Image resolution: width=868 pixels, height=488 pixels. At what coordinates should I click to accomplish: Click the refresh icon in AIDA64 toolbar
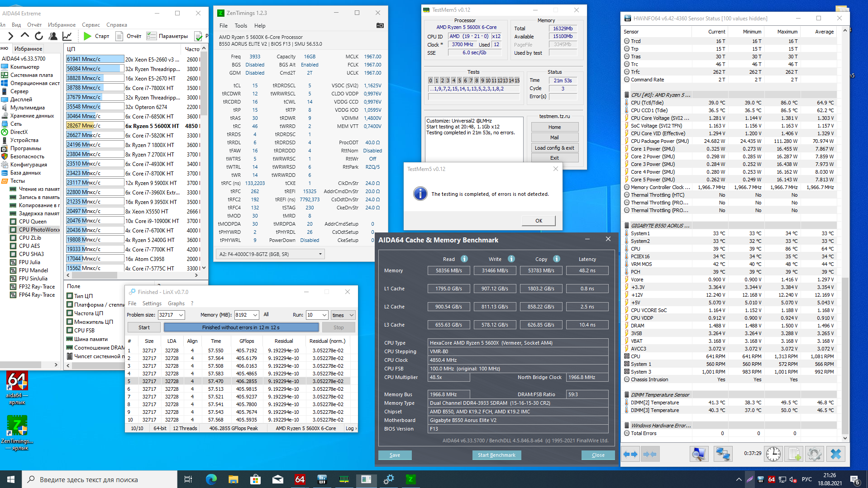point(39,36)
